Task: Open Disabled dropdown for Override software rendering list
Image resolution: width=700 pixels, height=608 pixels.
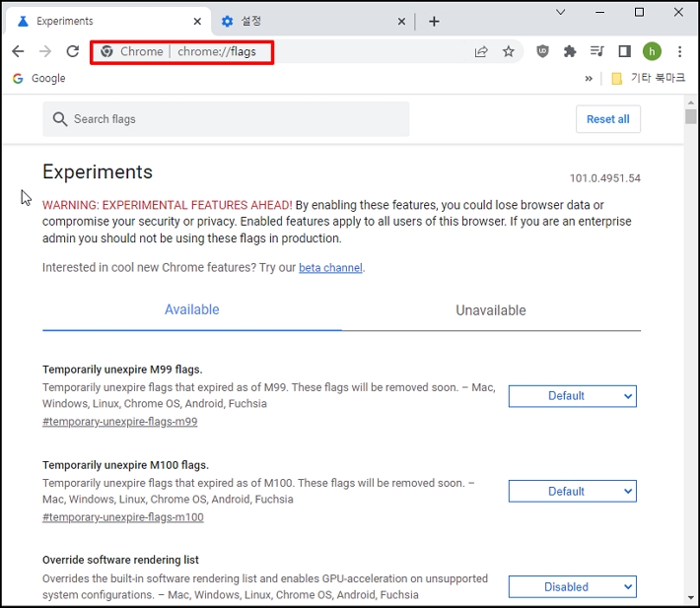Action: (x=572, y=587)
